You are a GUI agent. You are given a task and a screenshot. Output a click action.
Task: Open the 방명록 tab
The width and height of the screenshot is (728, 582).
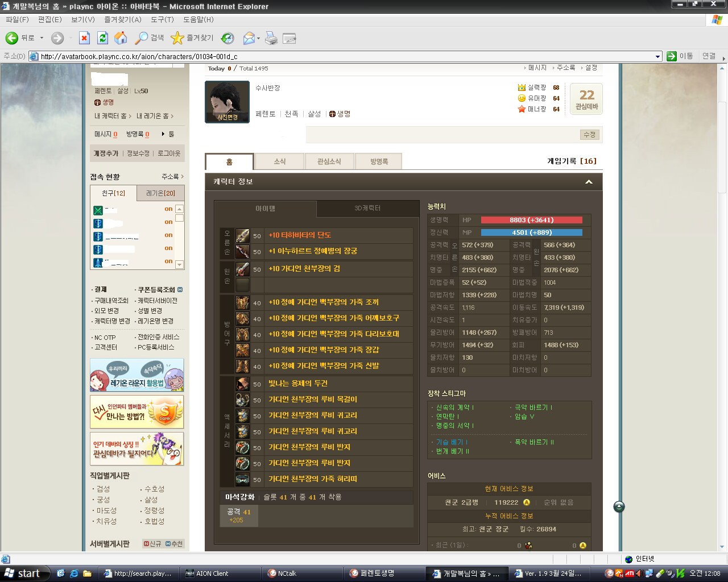click(x=379, y=161)
